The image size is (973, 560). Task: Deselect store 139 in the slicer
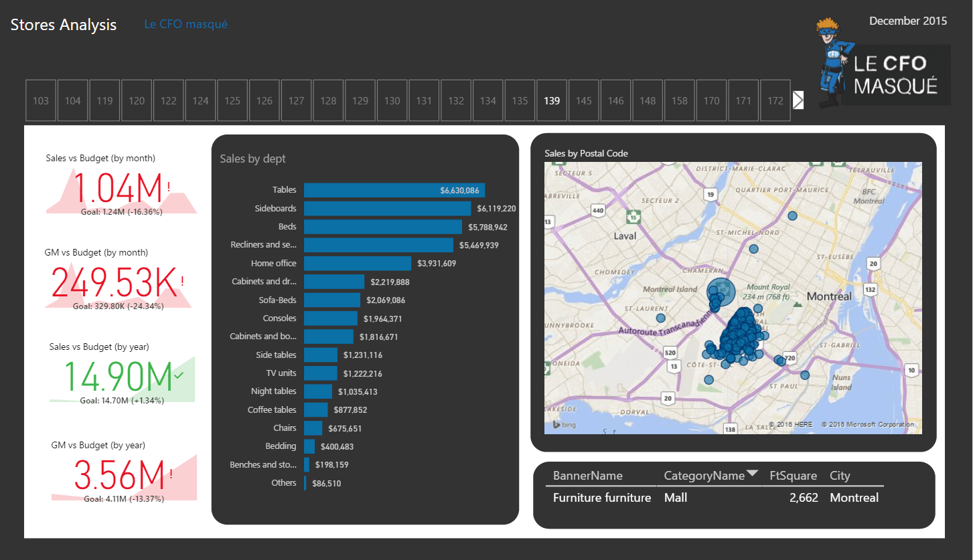coord(552,100)
